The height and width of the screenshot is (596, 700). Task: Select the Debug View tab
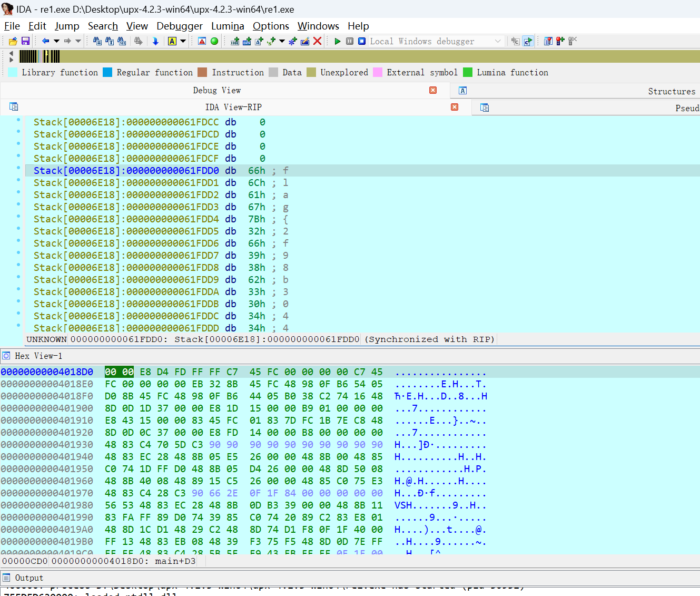(216, 90)
